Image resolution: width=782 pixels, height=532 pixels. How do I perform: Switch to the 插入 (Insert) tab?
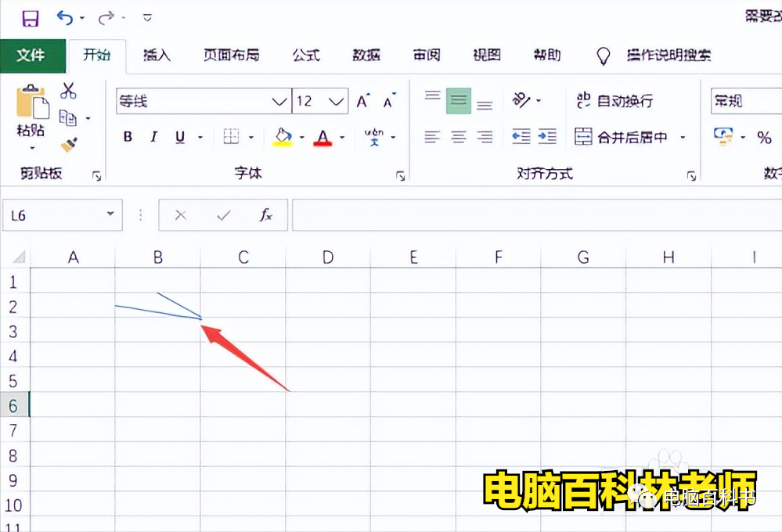pos(157,55)
